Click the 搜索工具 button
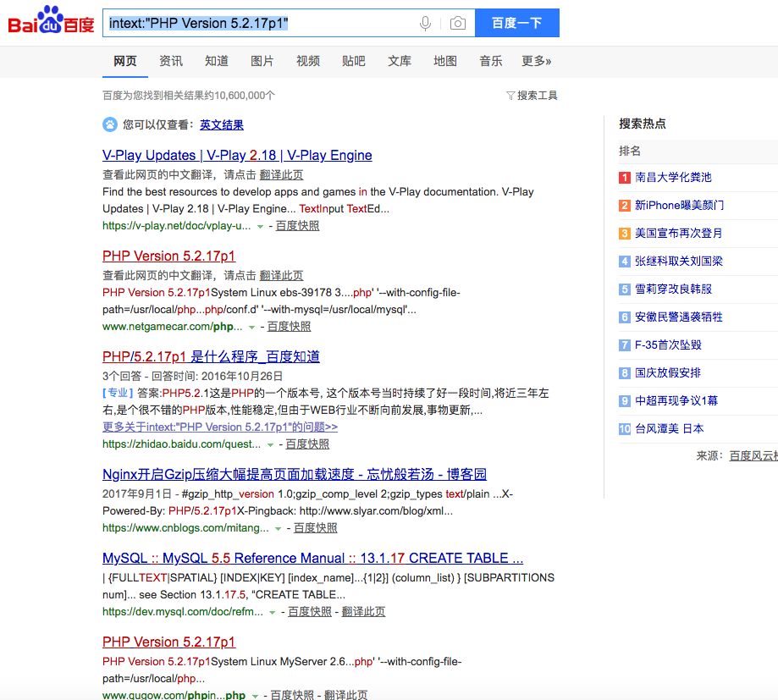778x700 pixels. point(538,96)
